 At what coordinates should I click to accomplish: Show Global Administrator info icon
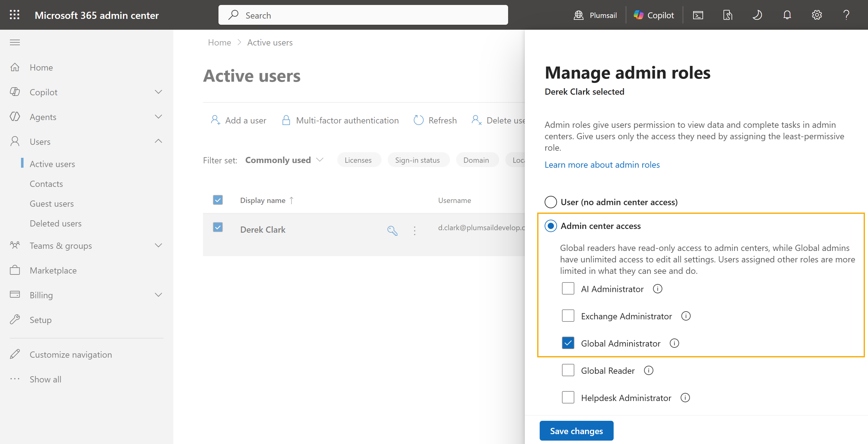pyautogui.click(x=674, y=343)
